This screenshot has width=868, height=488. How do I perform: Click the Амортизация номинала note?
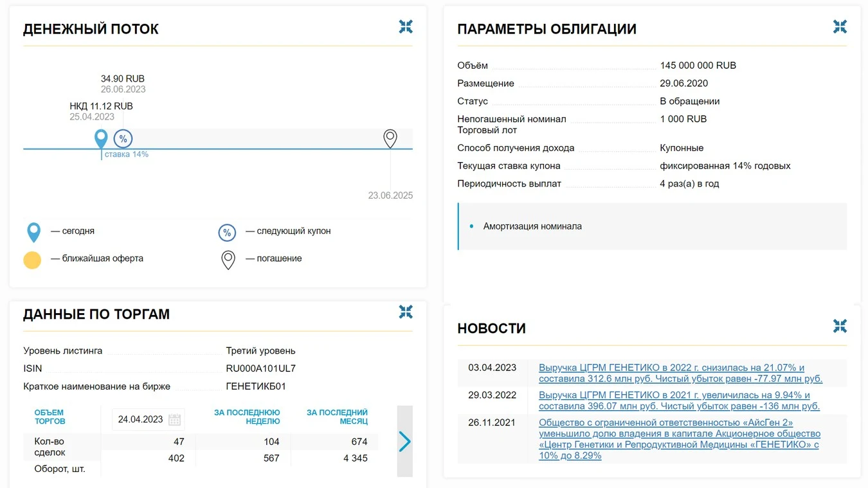click(532, 226)
